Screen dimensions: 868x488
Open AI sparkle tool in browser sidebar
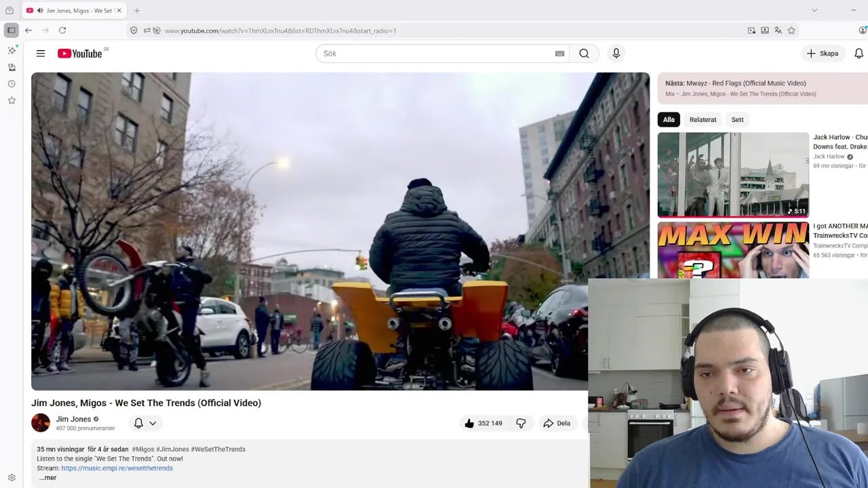pos(12,51)
